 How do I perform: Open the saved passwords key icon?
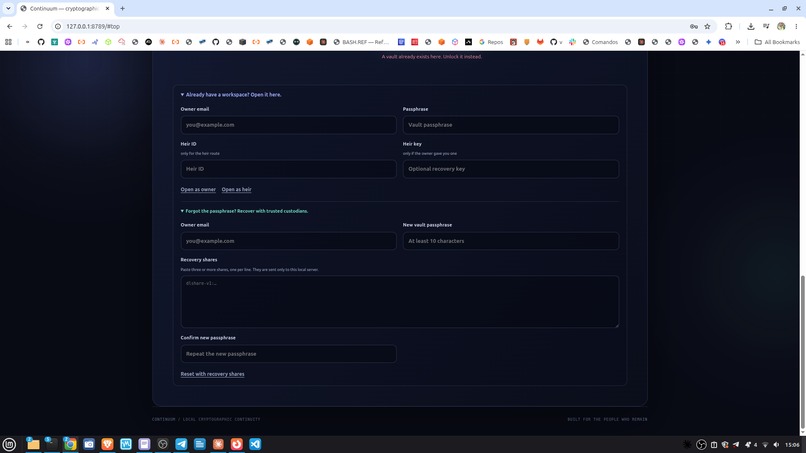694,26
